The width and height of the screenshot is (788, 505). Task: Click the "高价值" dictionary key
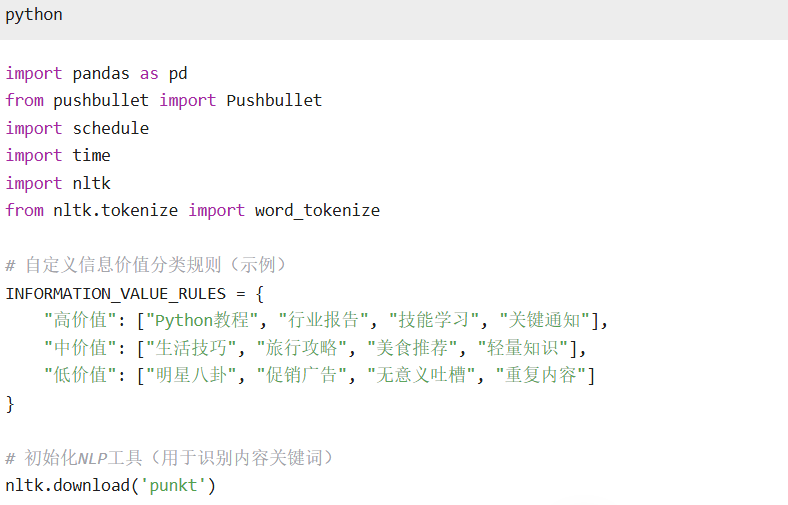pos(80,320)
